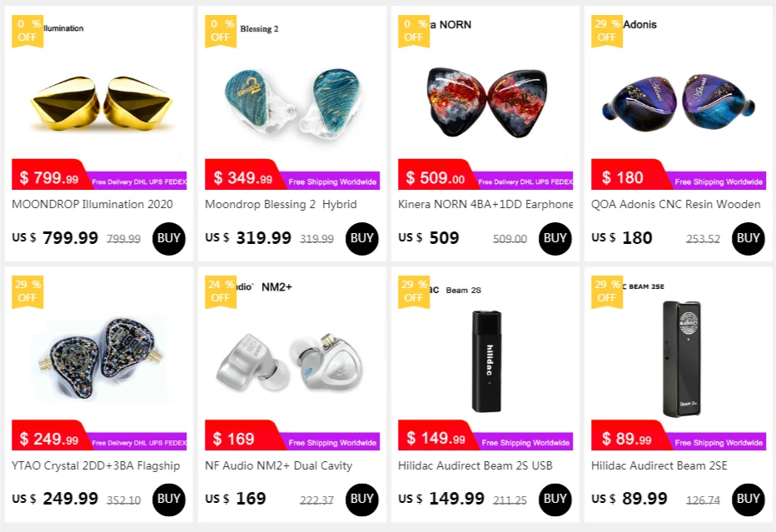The image size is (776, 532).
Task: Buy the Kinera NORN 4BA+1DD Earphone
Action: click(x=555, y=238)
